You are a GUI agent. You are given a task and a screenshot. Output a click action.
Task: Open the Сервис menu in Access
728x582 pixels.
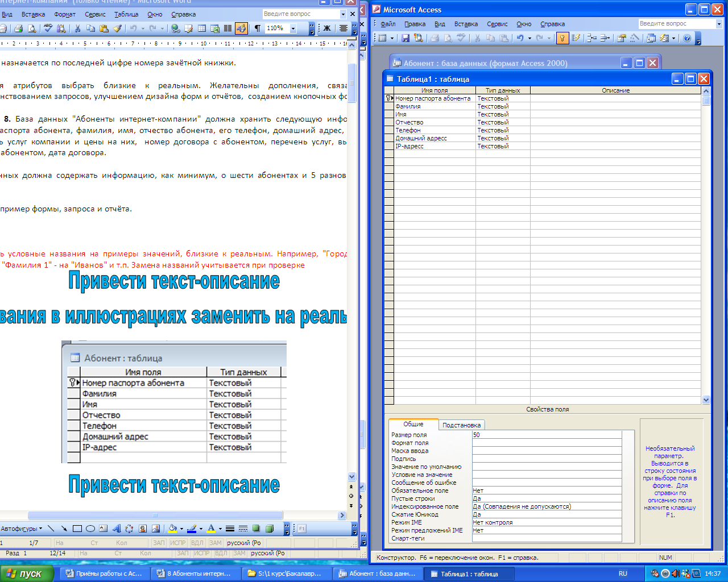(497, 24)
